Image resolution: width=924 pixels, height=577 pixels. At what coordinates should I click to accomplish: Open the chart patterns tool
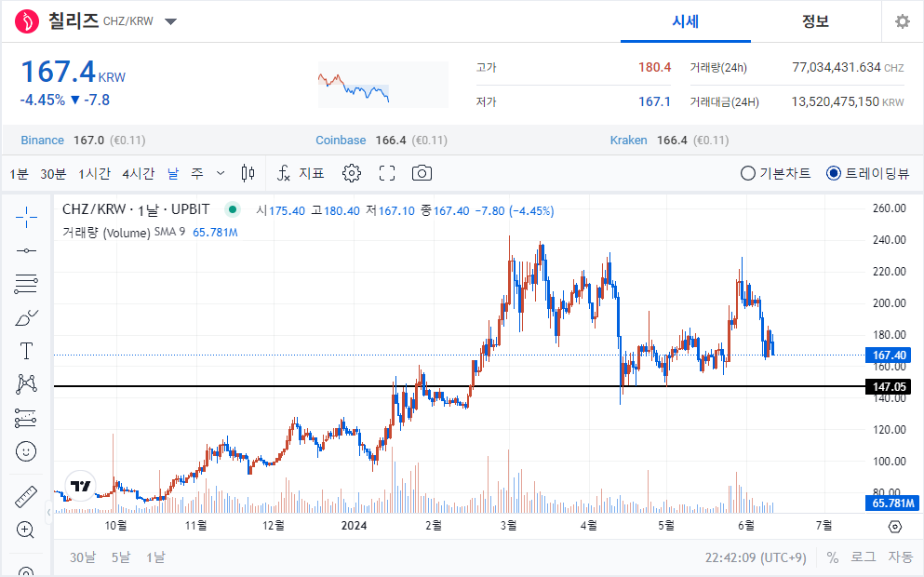pos(26,384)
